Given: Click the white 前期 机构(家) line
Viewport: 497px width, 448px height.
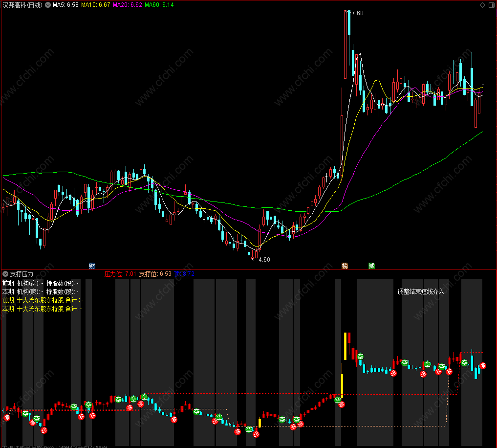Looking at the screenshot, I should point(40,283).
